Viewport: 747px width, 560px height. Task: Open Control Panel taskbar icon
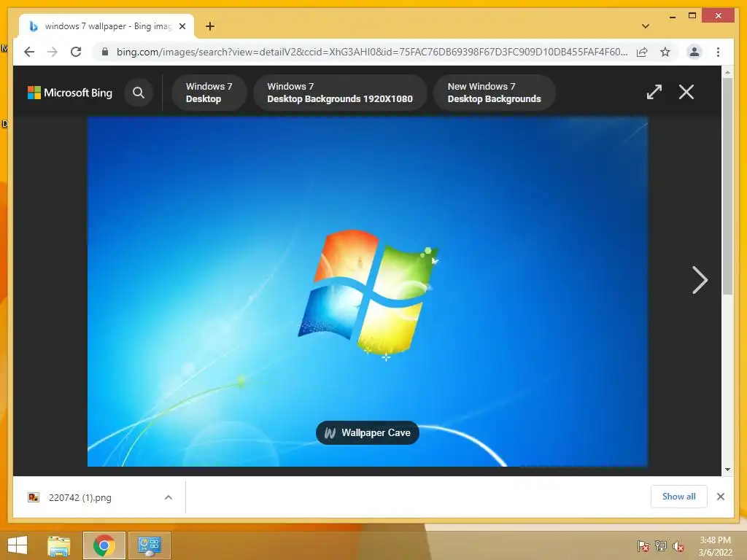coord(149,545)
